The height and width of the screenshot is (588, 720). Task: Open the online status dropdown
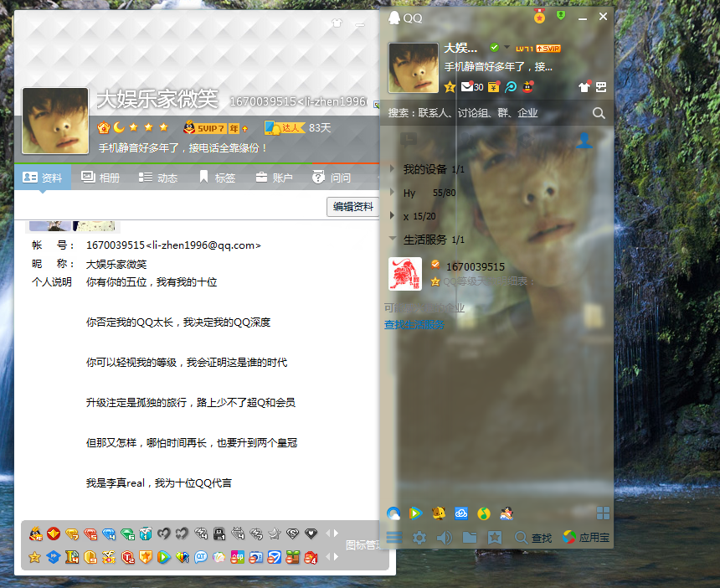(x=507, y=47)
